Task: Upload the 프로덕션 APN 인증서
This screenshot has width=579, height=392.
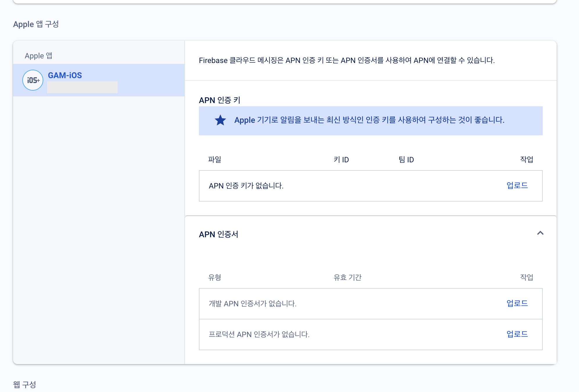Action: point(517,334)
